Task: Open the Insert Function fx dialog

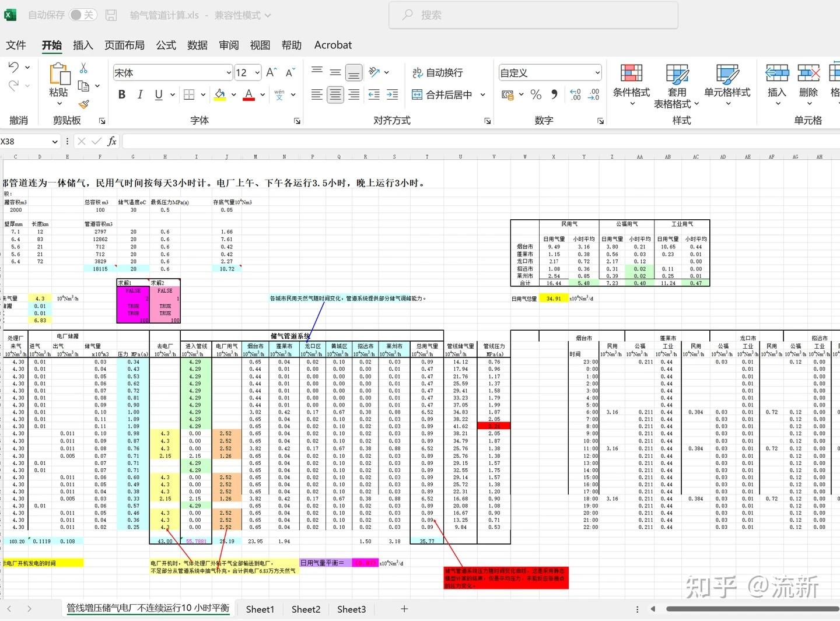Action: click(112, 141)
